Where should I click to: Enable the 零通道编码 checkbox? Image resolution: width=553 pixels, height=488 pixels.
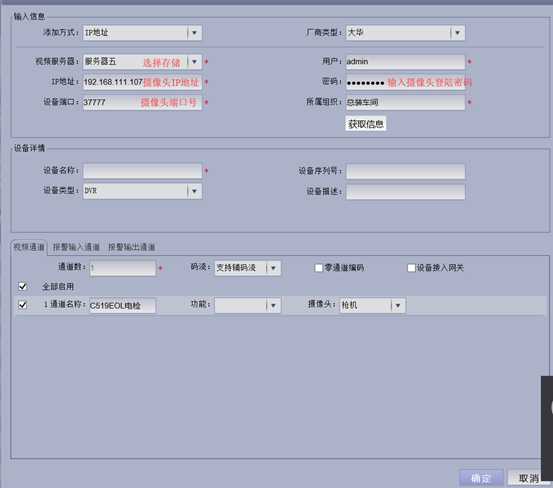click(x=318, y=268)
